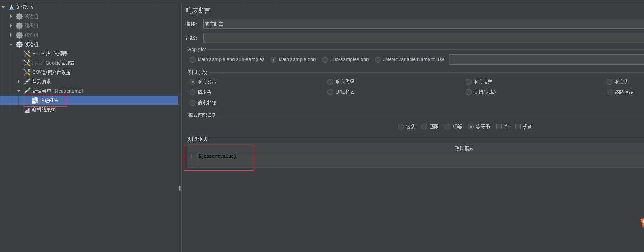This screenshot has height=252, width=644.
Task: Click the HTTP Cookie管理器 wrench icon
Action: (x=27, y=63)
